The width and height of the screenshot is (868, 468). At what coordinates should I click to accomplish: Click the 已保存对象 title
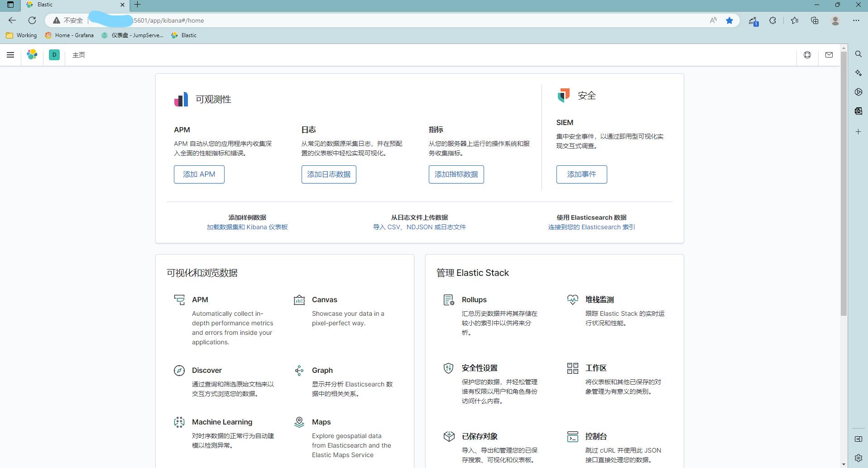[x=480, y=436]
